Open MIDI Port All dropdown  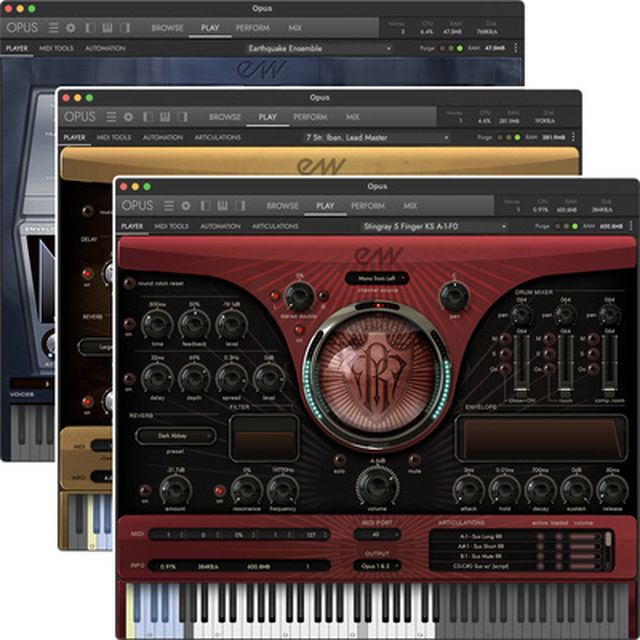(x=377, y=534)
